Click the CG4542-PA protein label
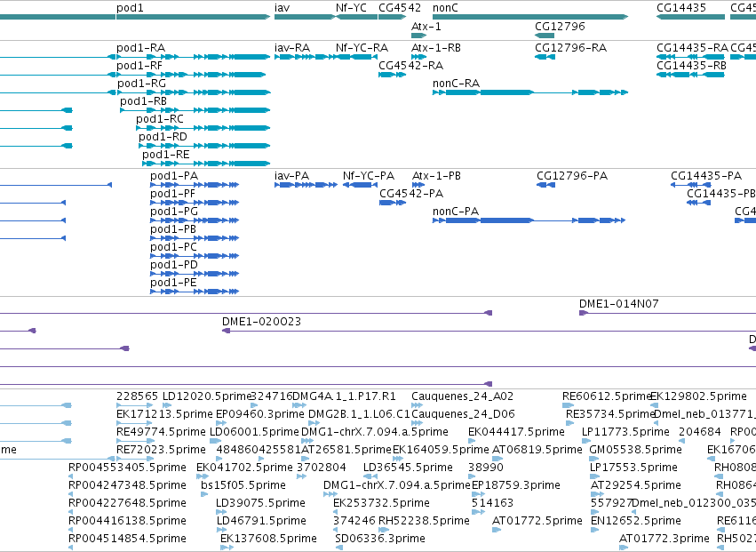Image resolution: width=756 pixels, height=552 pixels. [x=411, y=194]
